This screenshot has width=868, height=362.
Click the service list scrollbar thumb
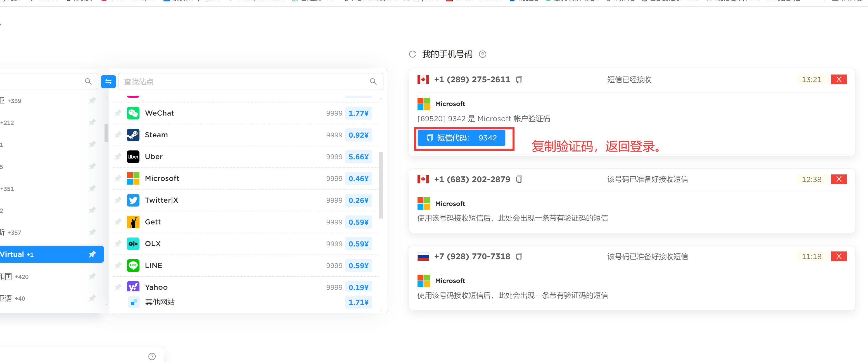point(381,185)
